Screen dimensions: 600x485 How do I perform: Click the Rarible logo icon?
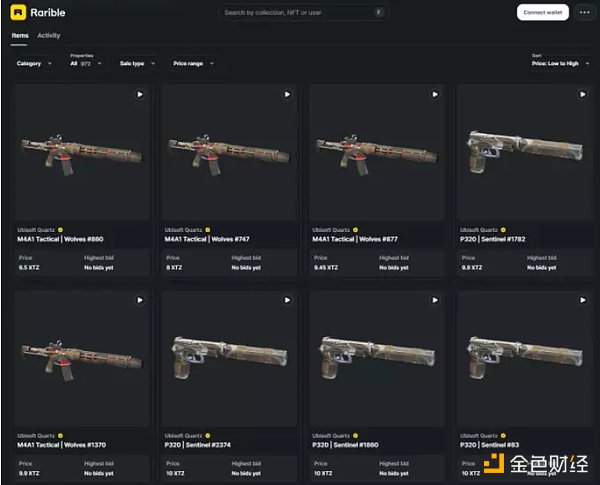pos(18,12)
